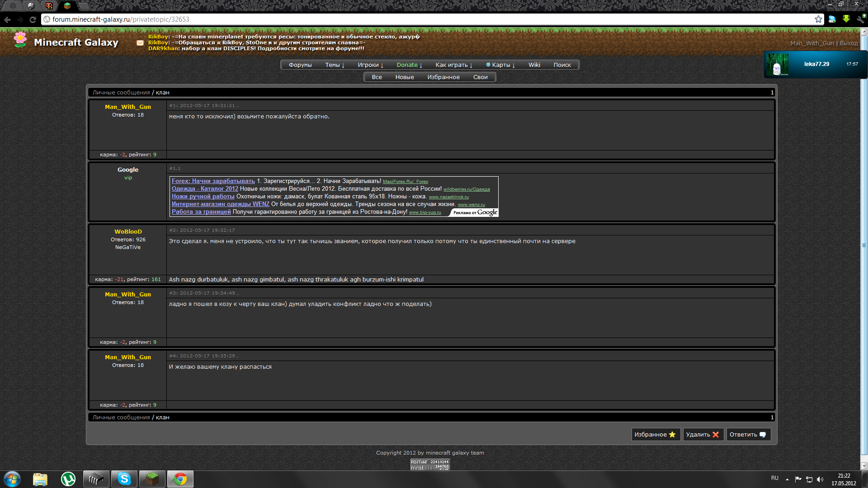Select the Новые tab

pyautogui.click(x=405, y=77)
